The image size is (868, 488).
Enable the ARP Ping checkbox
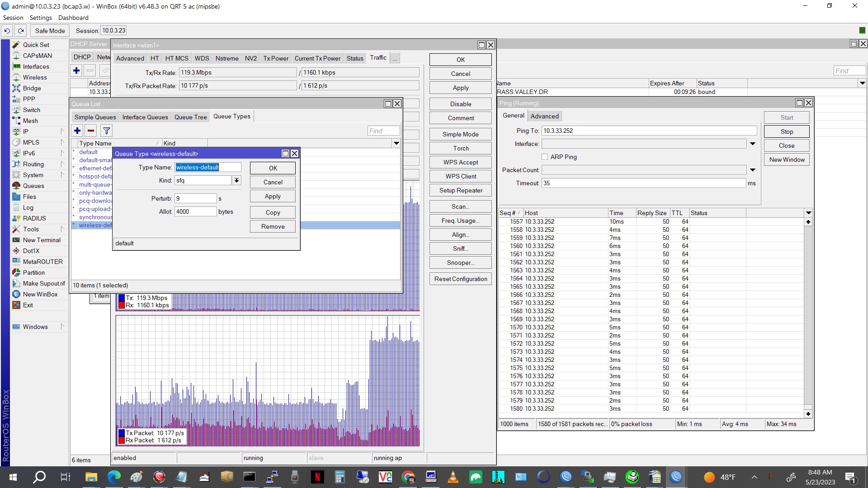(545, 157)
